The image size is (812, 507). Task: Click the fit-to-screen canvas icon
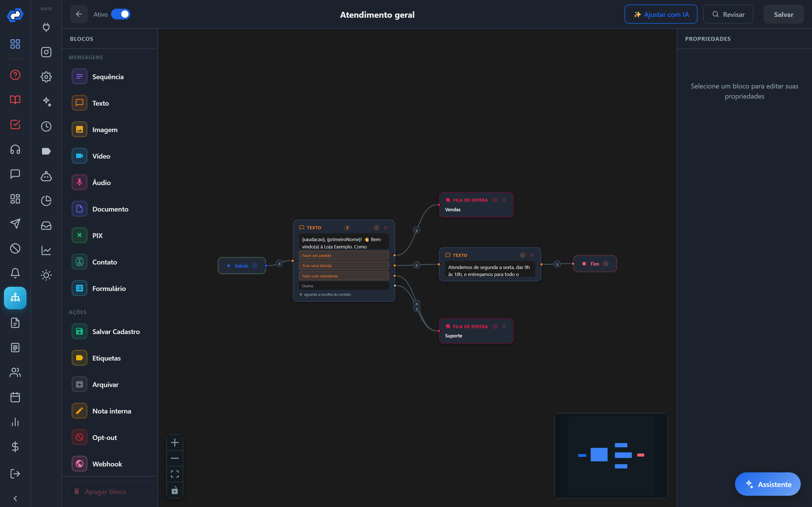(x=175, y=474)
